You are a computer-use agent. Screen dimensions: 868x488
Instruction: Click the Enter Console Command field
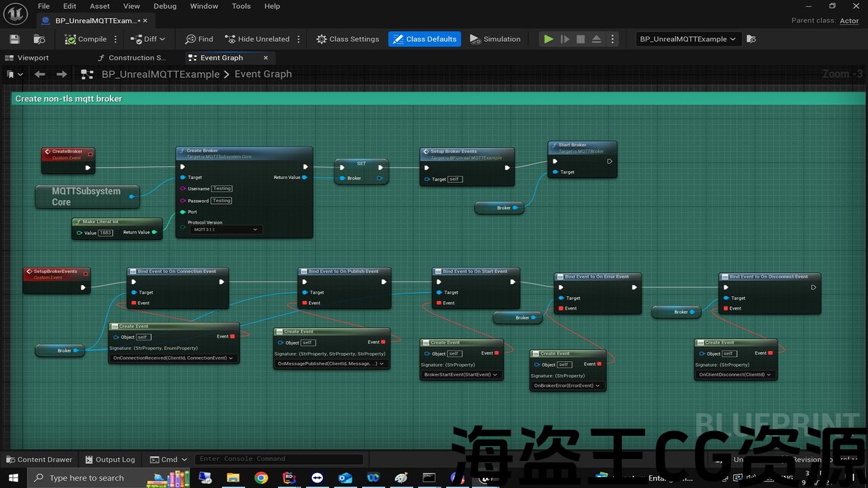coord(279,459)
